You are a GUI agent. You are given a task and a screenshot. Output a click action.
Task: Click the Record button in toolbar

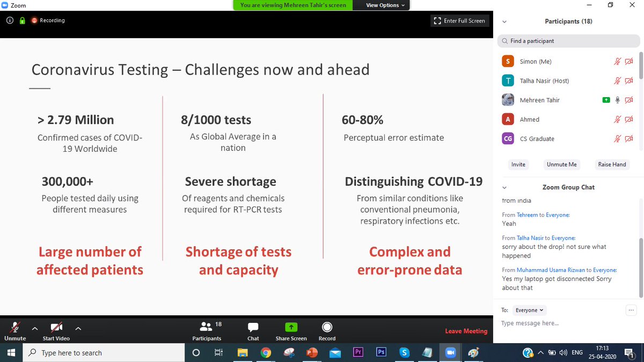pos(327,331)
